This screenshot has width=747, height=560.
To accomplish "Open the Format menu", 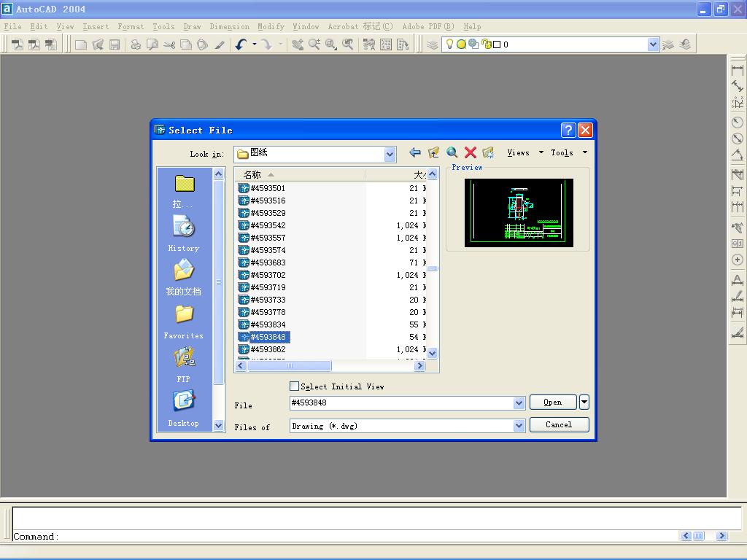I will click(131, 27).
